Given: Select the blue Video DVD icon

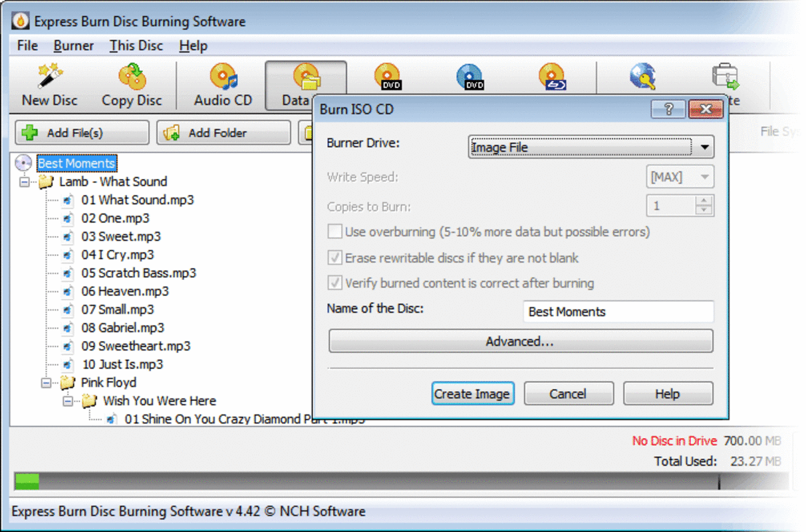Looking at the screenshot, I should (470, 76).
